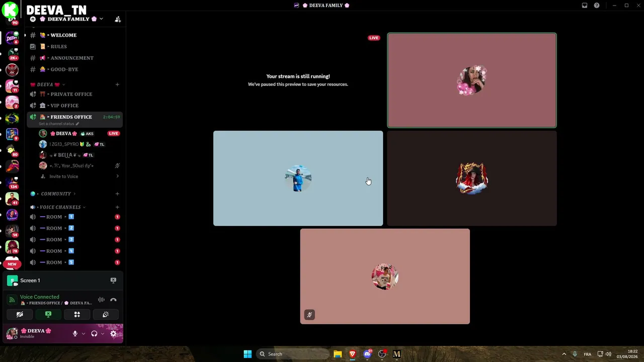
Task: Disconnect from voice using the hang-up icon
Action: click(x=113, y=300)
